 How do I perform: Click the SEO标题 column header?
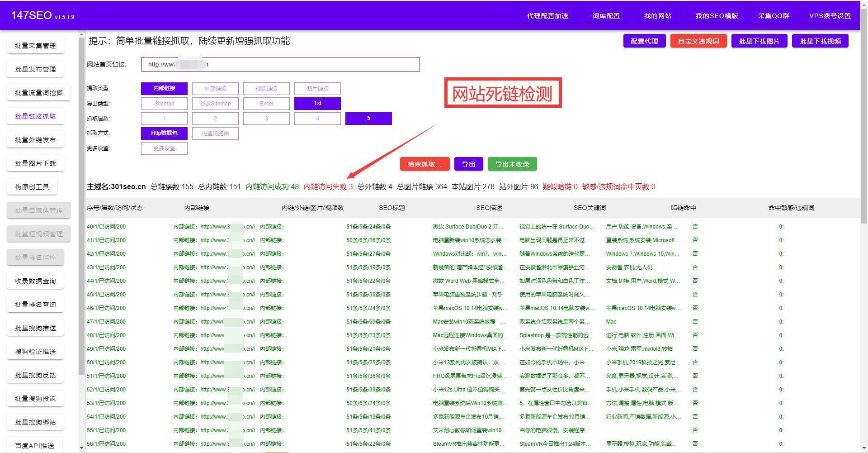pos(392,208)
